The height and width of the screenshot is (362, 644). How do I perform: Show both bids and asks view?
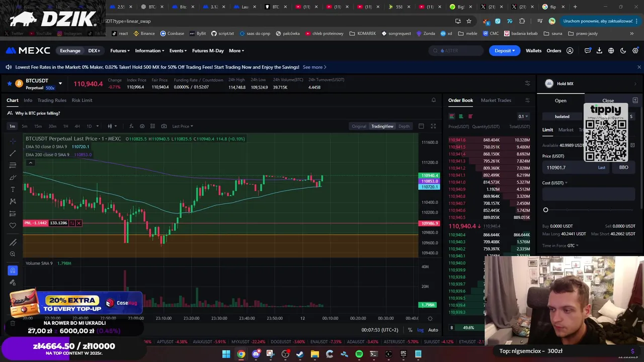pyautogui.click(x=451, y=116)
